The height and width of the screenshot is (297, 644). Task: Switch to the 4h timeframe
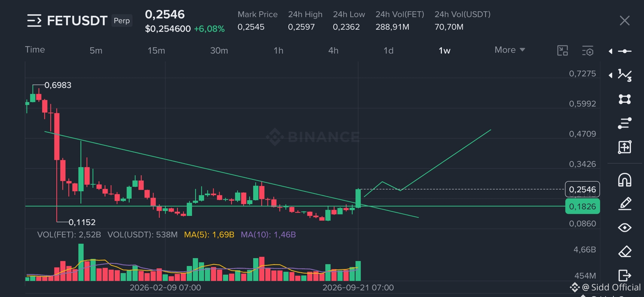333,50
